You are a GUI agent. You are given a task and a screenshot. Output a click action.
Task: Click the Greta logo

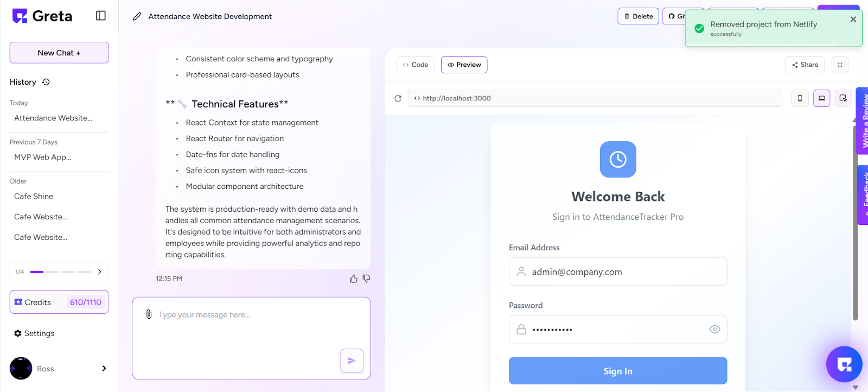pos(42,16)
